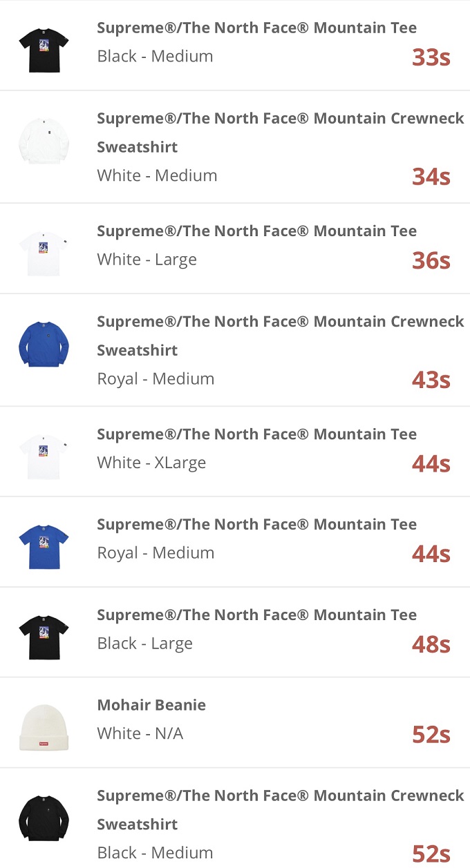Open the black Crewneck Sweatshirt thumbnail
Image resolution: width=470 pixels, height=868 pixels.
[x=44, y=818]
